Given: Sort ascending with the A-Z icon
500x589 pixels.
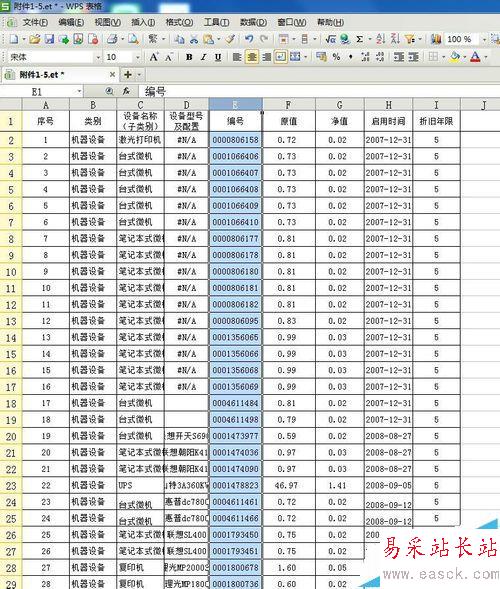Looking at the screenshot, I should (x=381, y=39).
